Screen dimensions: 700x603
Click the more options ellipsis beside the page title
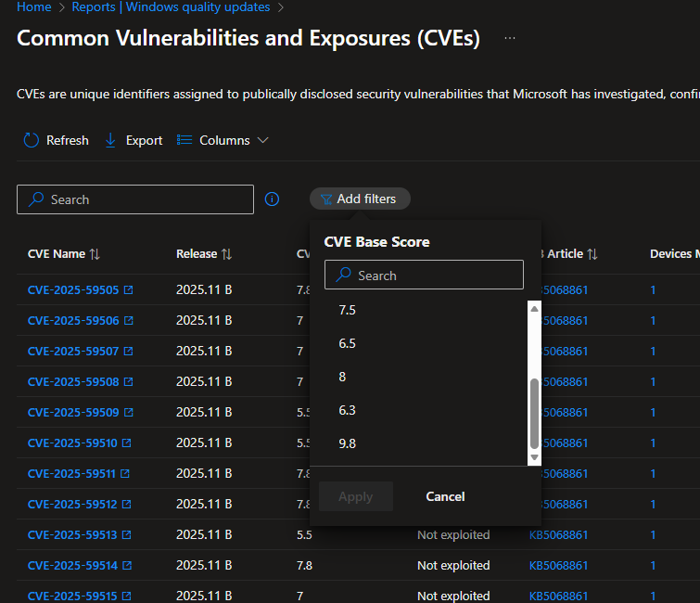pyautogui.click(x=510, y=38)
